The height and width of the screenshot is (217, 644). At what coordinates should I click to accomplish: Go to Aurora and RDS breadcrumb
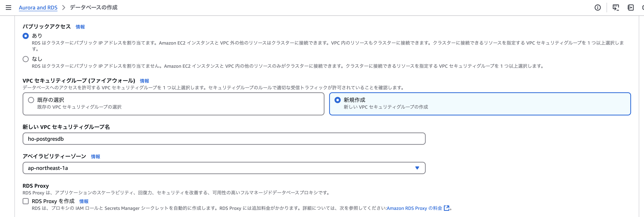[x=38, y=8]
